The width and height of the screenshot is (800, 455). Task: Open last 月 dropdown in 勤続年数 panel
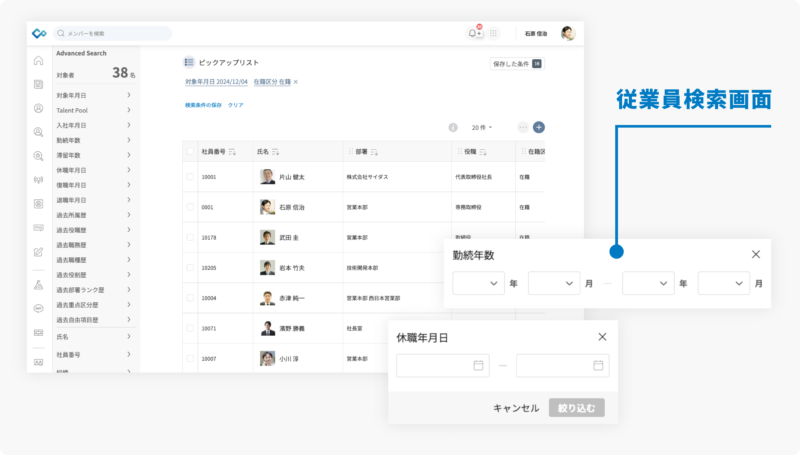(x=723, y=283)
